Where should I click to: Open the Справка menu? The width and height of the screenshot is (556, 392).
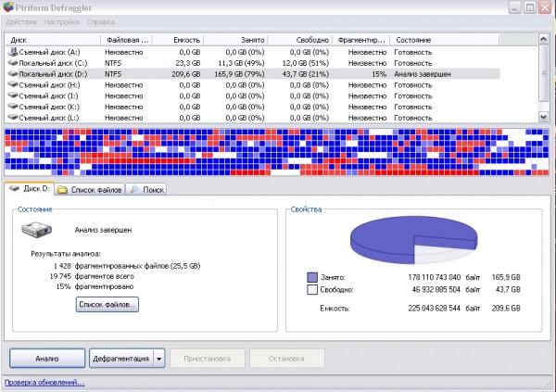(101, 22)
